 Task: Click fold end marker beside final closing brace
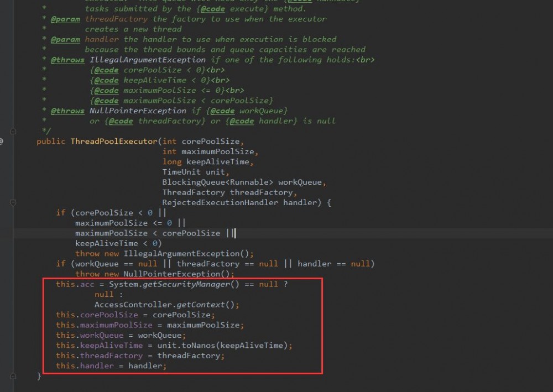[13, 376]
